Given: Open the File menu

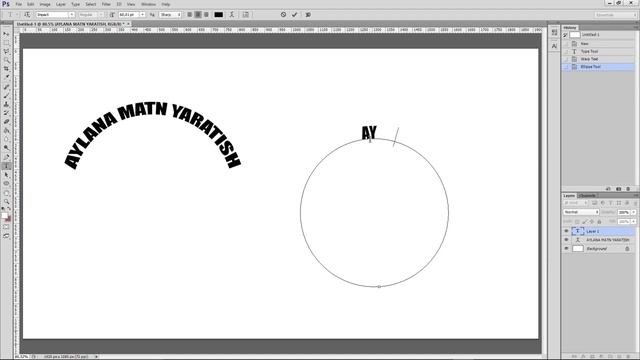Looking at the screenshot, I should pyautogui.click(x=19, y=4).
